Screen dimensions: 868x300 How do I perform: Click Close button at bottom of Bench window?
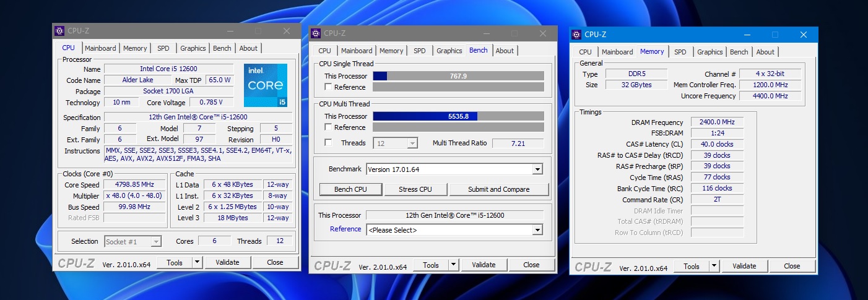point(532,265)
